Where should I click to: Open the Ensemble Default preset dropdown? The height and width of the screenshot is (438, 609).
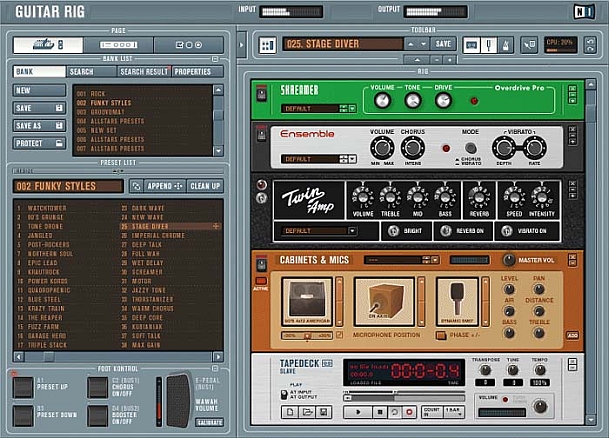coord(352,159)
